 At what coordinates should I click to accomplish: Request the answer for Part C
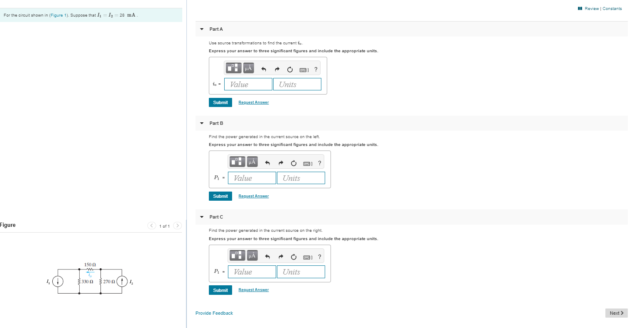point(254,290)
